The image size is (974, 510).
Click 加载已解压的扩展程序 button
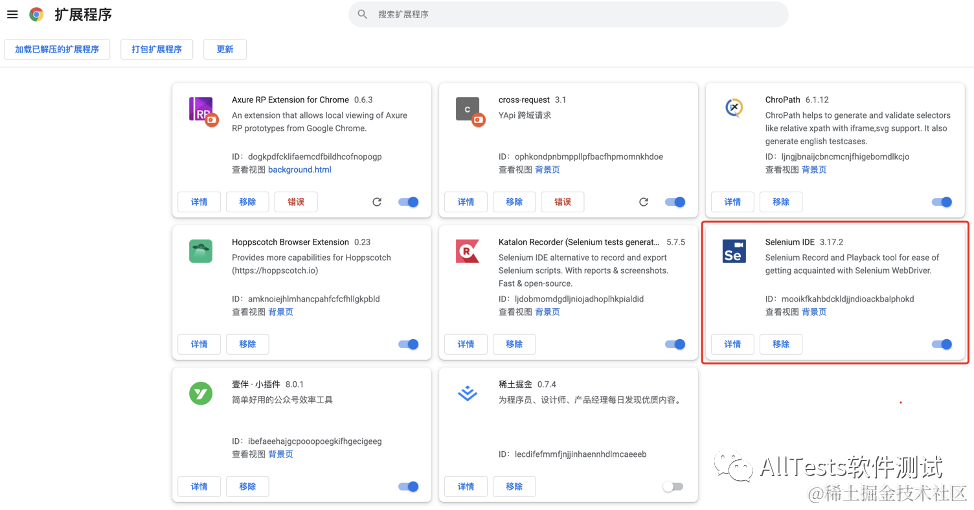point(57,49)
